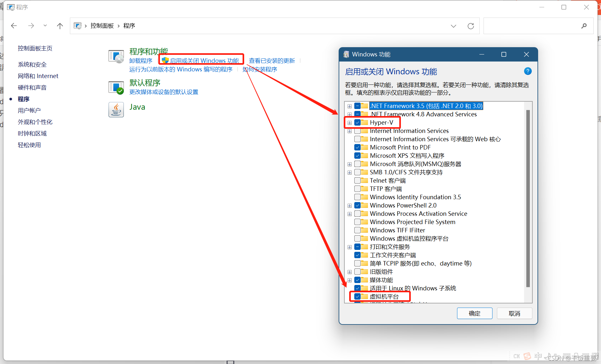Toggle 适用于 Linux 的 Windows 子系统 checkbox

(x=357, y=288)
